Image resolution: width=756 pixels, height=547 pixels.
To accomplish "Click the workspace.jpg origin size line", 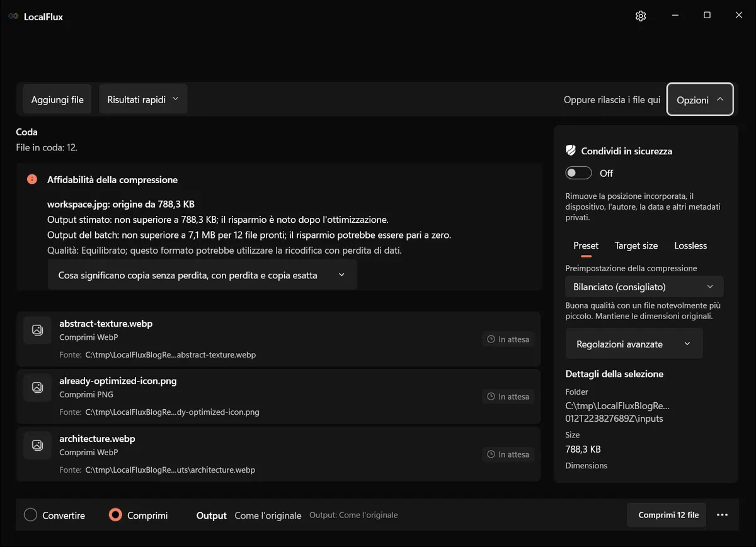I will point(121,205).
